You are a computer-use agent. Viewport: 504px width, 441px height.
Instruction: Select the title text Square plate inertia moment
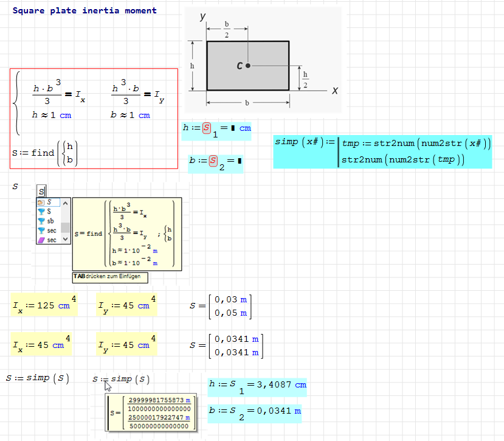85,10
